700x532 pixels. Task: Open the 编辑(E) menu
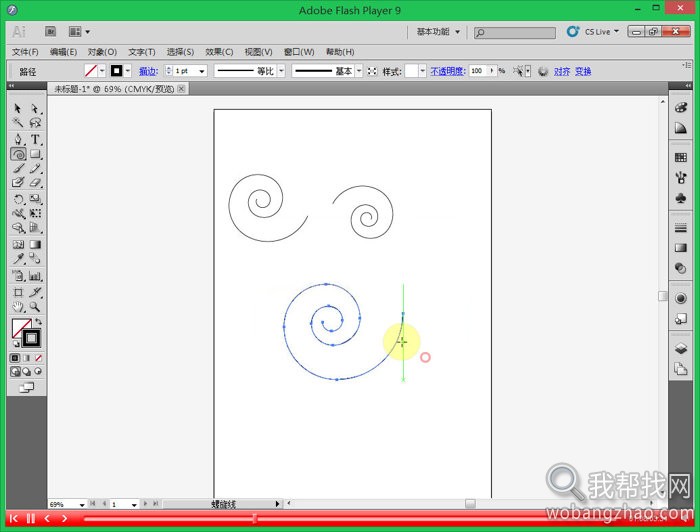tap(63, 52)
